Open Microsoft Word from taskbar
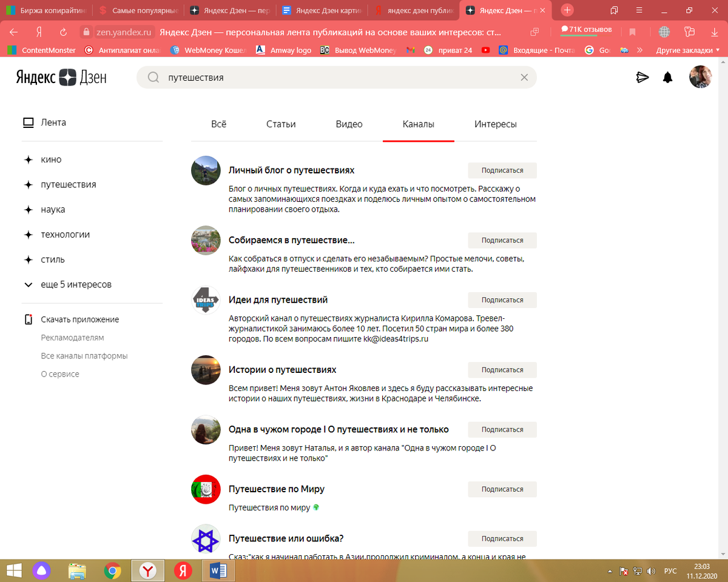The image size is (728, 582). tap(218, 570)
